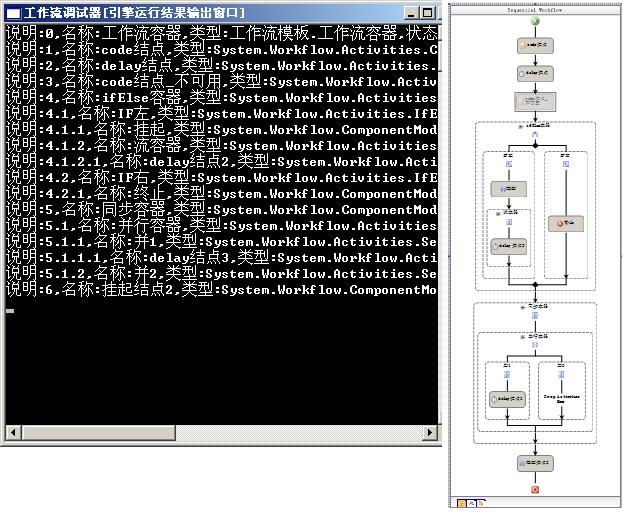Click the red workflow end node

535,490
